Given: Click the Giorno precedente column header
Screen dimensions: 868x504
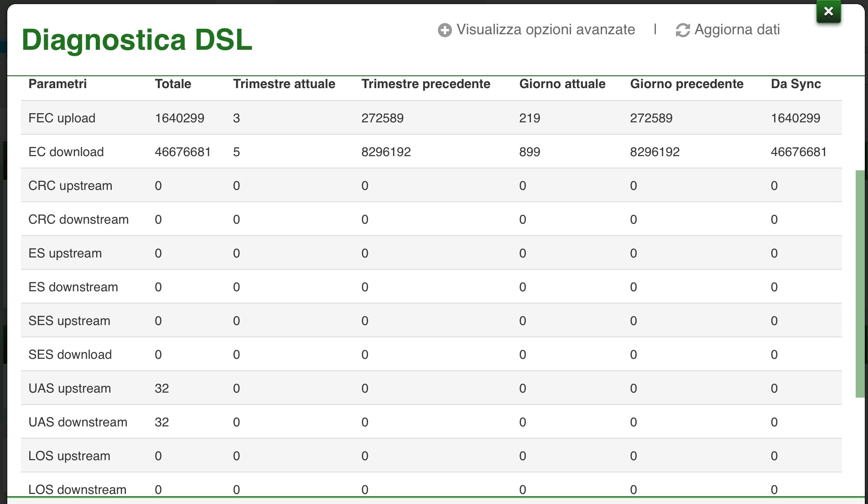Looking at the screenshot, I should (686, 84).
